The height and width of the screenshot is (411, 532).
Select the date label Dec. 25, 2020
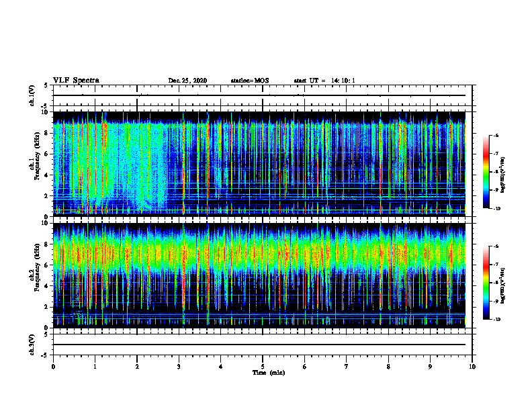[187, 81]
